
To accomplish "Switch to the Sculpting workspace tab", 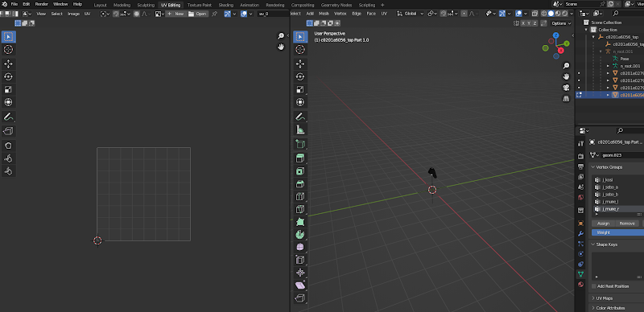I will tap(146, 5).
